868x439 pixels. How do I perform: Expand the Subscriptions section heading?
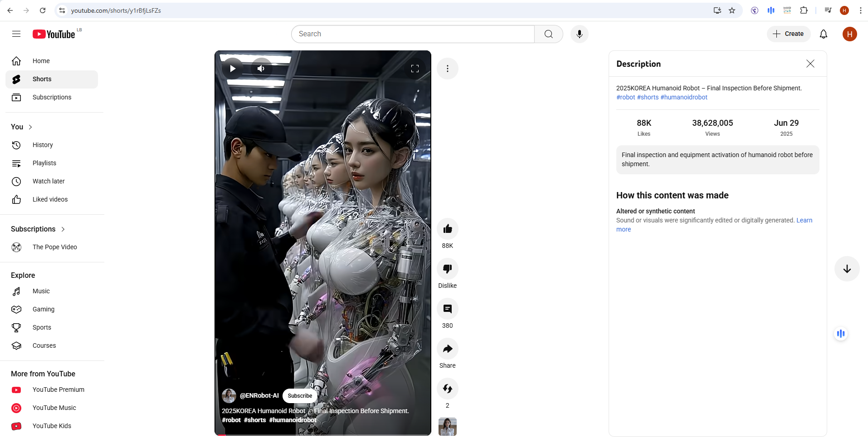click(38, 229)
